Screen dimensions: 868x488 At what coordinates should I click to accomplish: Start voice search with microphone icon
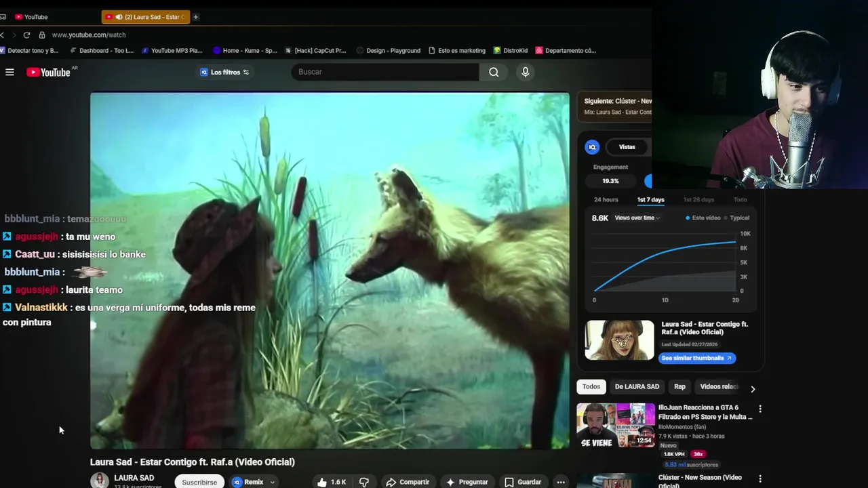(x=525, y=72)
